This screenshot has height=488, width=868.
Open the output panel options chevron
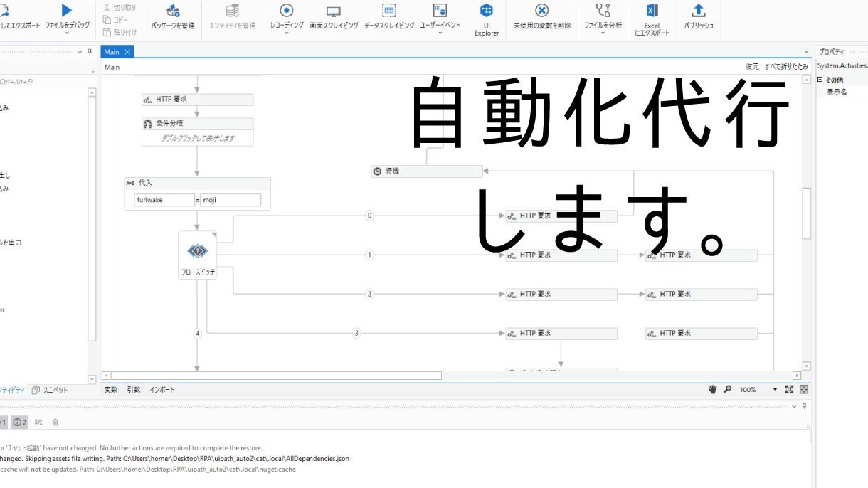click(795, 405)
